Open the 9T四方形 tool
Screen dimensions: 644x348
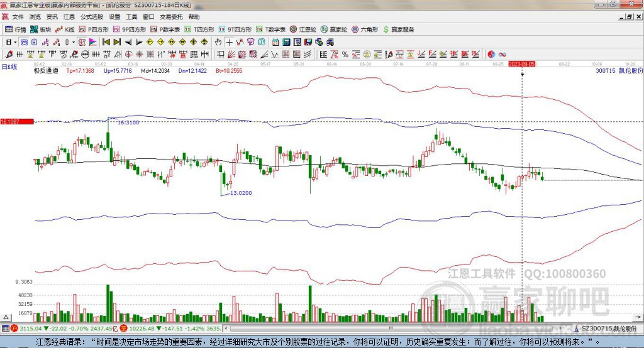(235, 30)
